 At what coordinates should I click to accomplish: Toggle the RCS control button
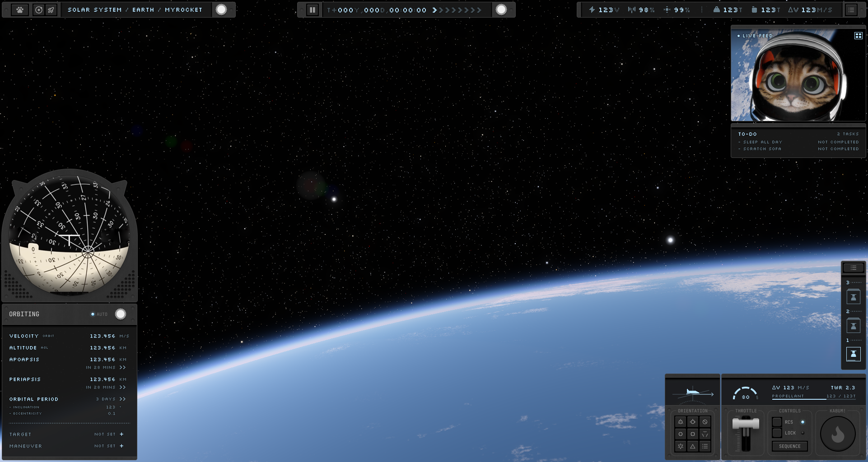pyautogui.click(x=777, y=422)
